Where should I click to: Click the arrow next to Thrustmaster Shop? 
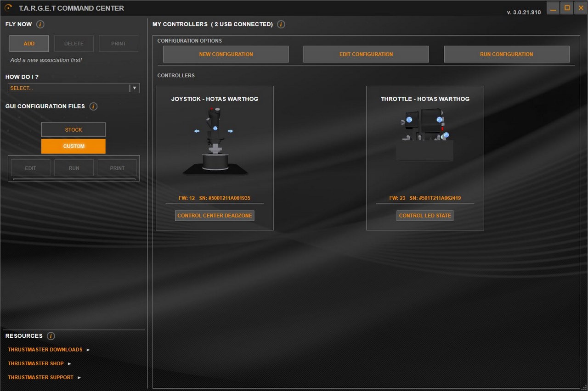click(69, 363)
